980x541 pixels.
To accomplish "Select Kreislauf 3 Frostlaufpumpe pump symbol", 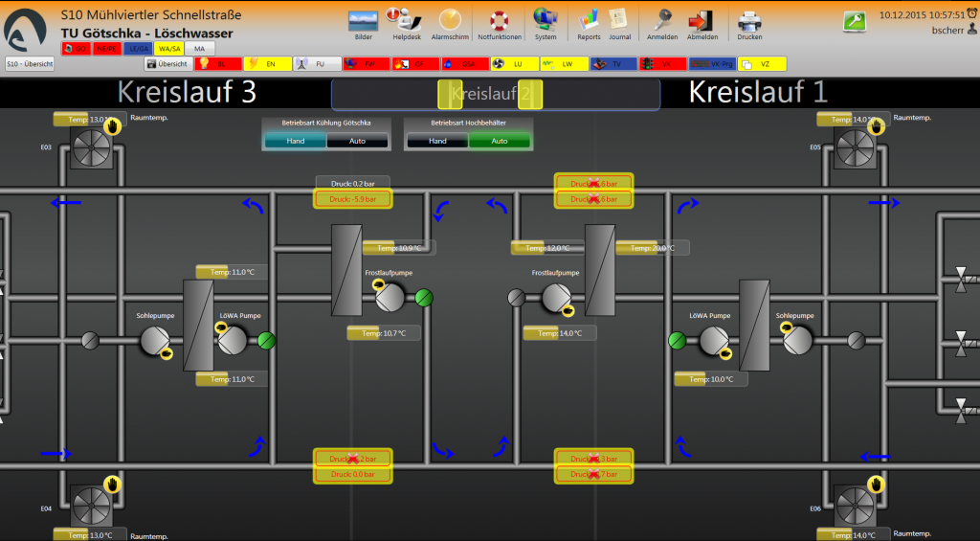I will 390,298.
